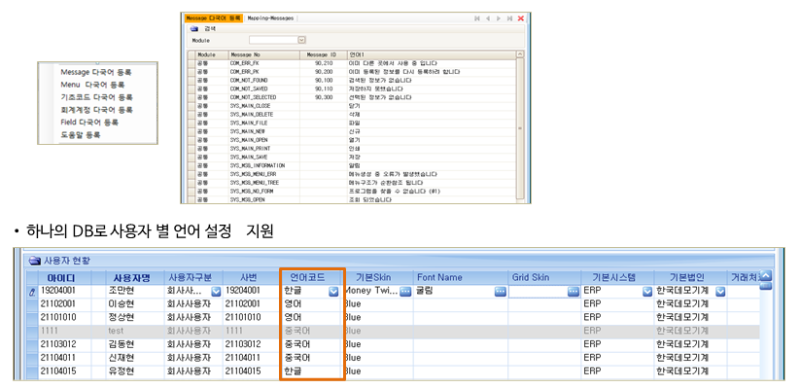This screenshot has width=800, height=388.
Task: Click message grid scroll-up arrow
Action: pos(520,54)
